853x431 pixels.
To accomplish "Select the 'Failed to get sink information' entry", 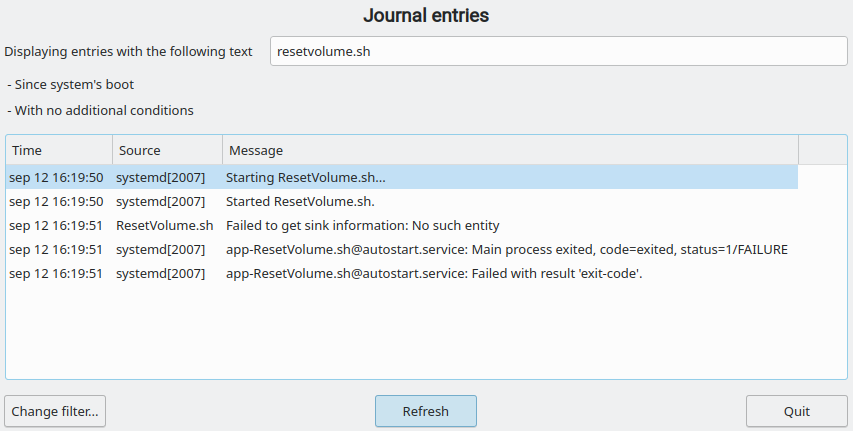I will [402, 225].
